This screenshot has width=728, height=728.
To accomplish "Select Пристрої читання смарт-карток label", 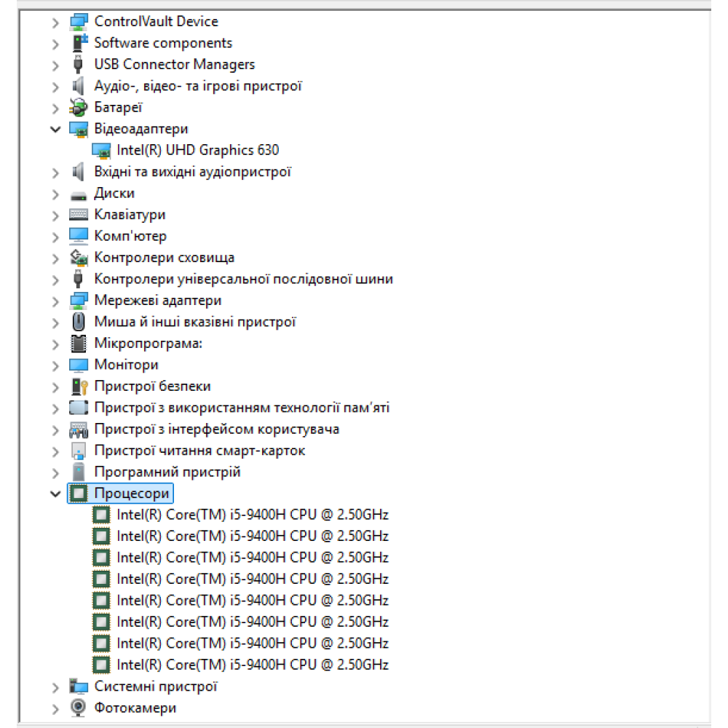I will click(199, 451).
